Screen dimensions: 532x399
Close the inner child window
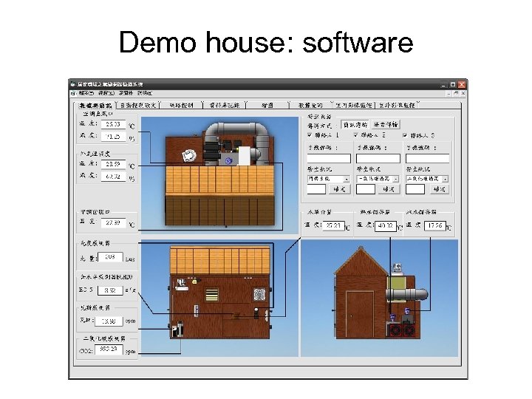coord(463,93)
